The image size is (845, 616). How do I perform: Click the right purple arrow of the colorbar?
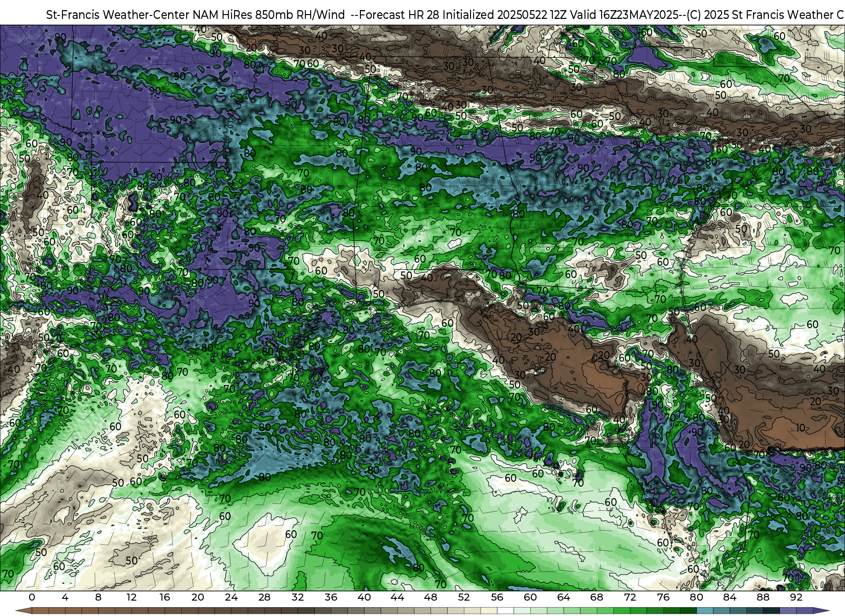tap(821, 611)
